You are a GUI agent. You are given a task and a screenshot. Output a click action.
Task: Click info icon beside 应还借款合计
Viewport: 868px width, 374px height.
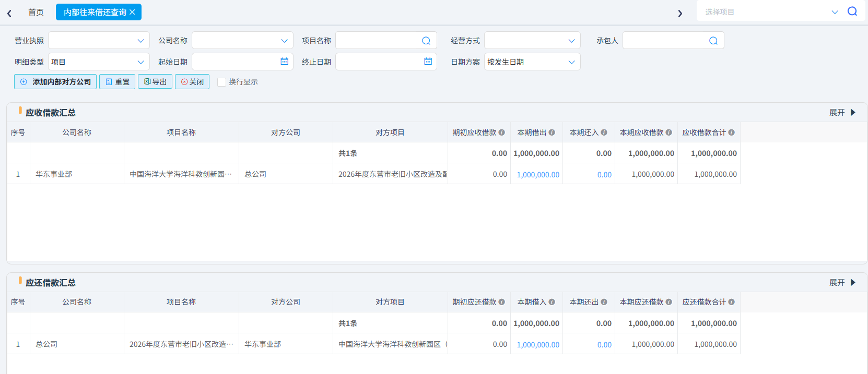click(732, 302)
